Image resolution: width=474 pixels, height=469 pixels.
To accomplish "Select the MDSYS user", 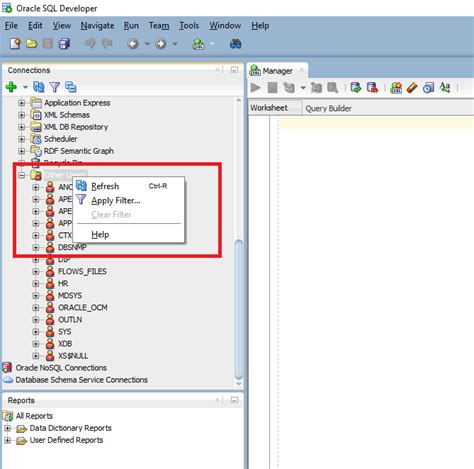I will point(70,296).
